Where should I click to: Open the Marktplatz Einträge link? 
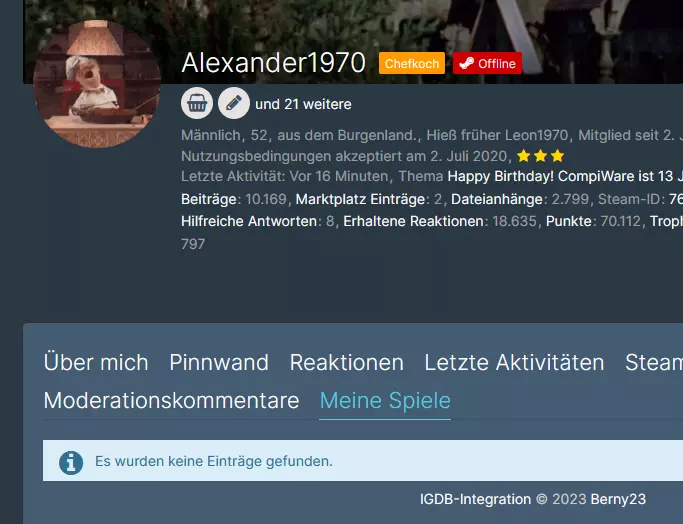pos(360,199)
